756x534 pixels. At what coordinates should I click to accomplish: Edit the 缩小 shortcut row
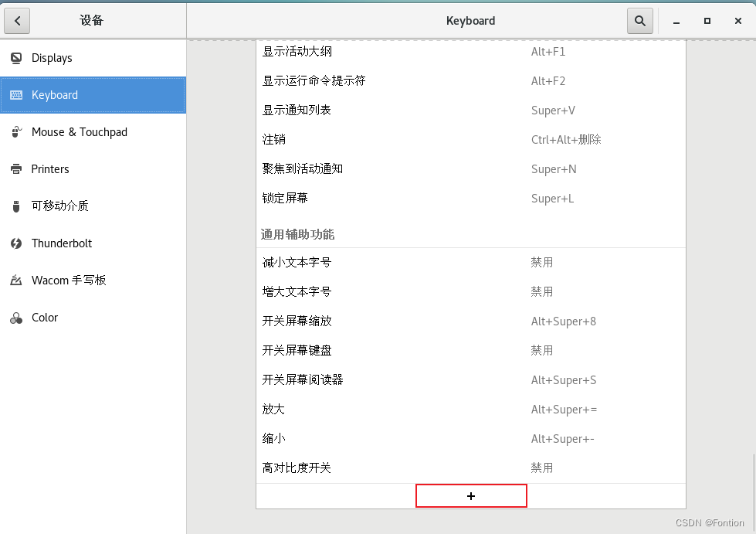(x=470, y=439)
